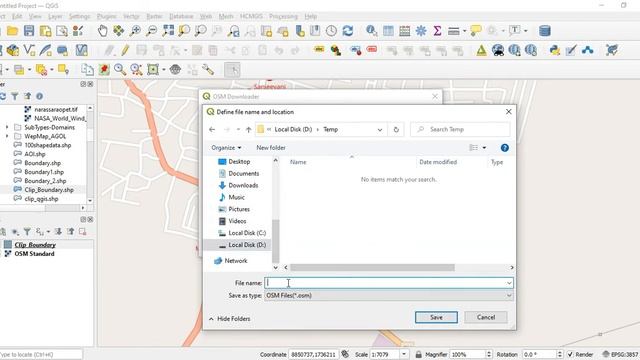Refresh the Temp folder listing
Viewport: 640px width, 360px height.
(x=396, y=129)
